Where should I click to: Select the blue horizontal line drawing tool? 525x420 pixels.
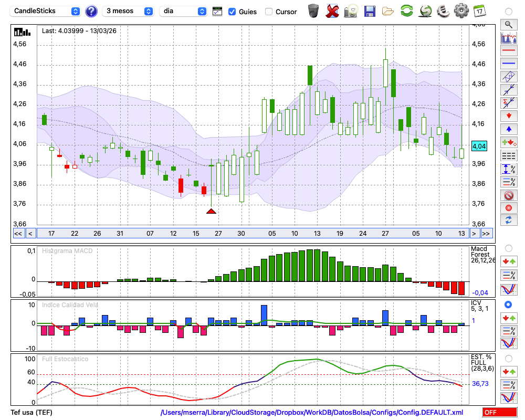(x=508, y=63)
